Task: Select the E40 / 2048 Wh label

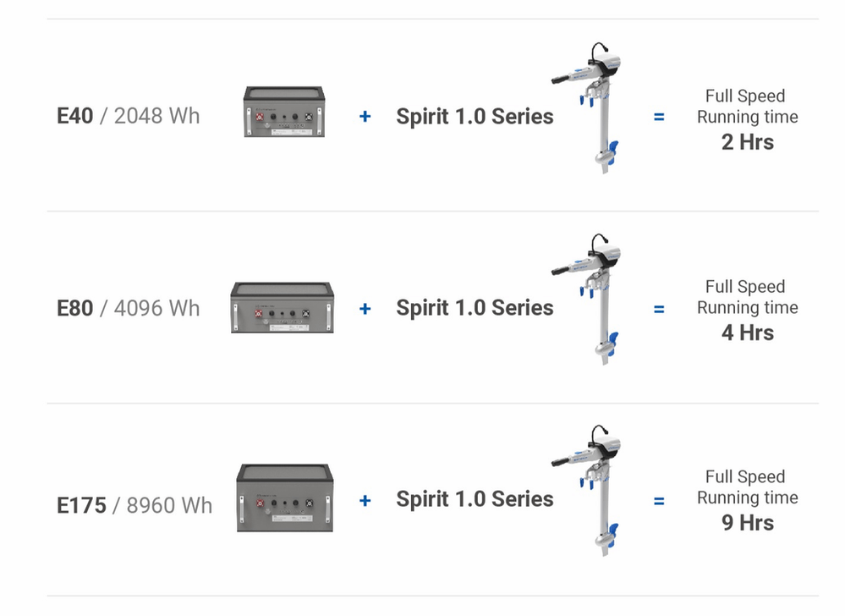Action: click(x=129, y=115)
